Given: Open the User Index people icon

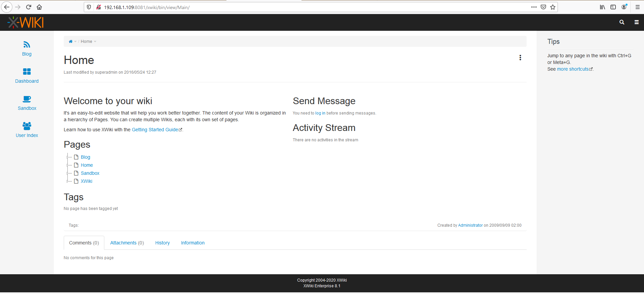Looking at the screenshot, I should click(27, 126).
